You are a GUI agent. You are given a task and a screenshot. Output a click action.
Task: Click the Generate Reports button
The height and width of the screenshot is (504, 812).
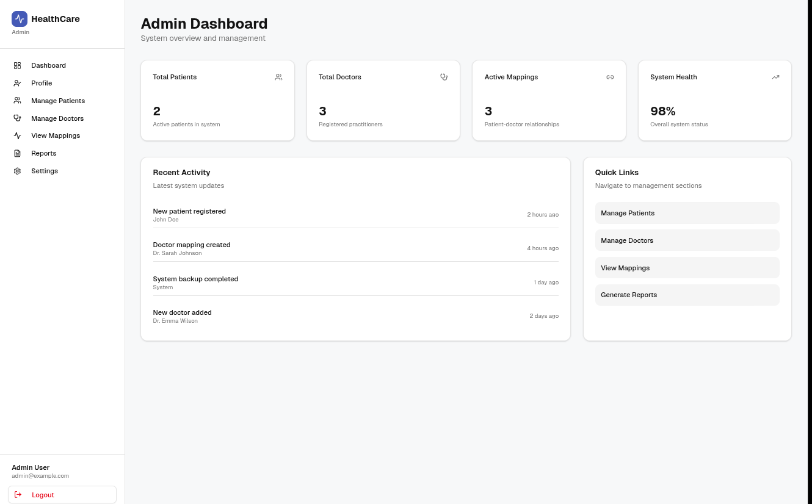coord(687,295)
